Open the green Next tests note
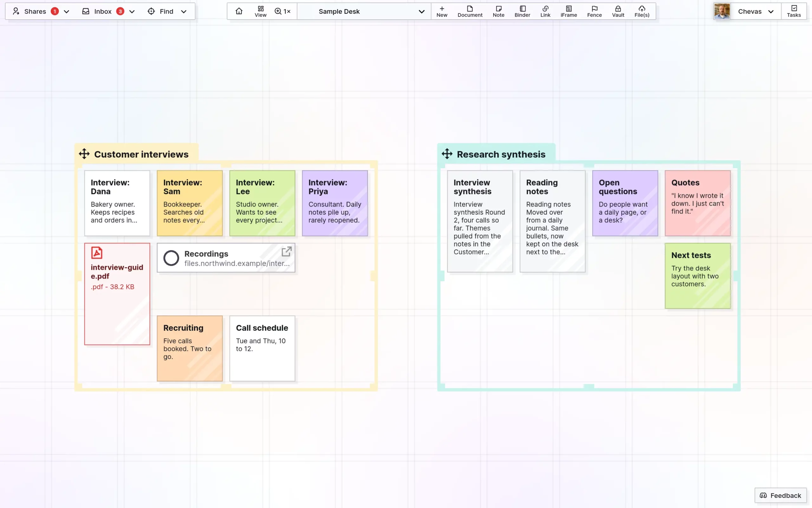This screenshot has height=508, width=812. tap(697, 276)
